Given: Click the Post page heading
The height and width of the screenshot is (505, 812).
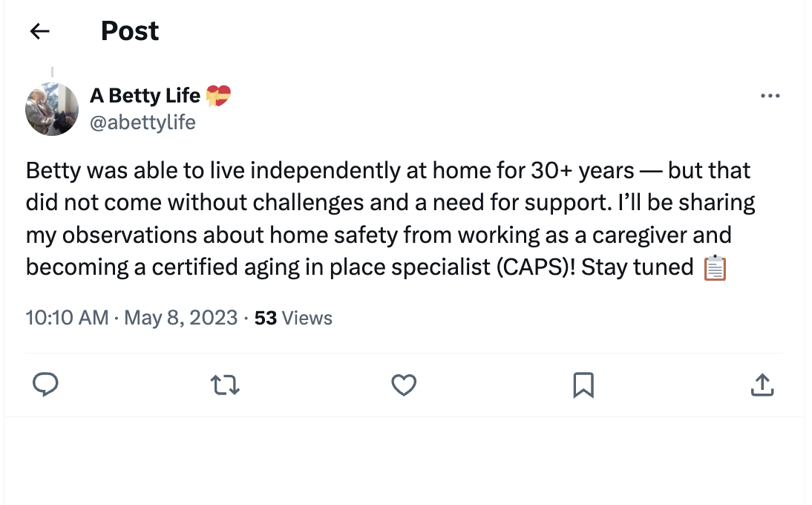Looking at the screenshot, I should tap(130, 31).
